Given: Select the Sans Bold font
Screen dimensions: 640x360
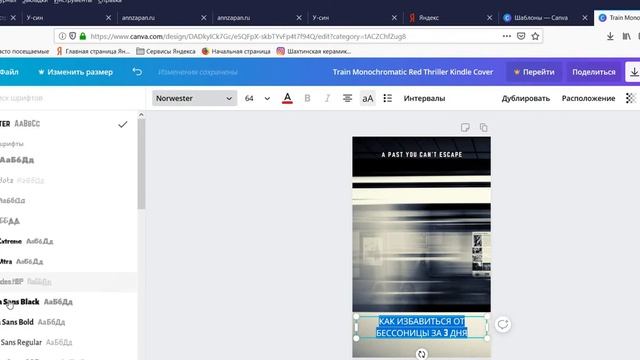Looking at the screenshot, I should tap(33, 322).
